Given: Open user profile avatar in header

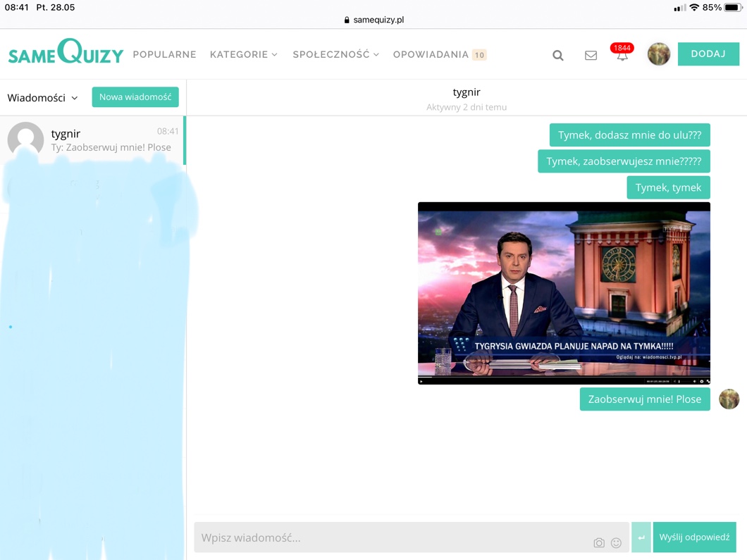Looking at the screenshot, I should click(x=658, y=54).
